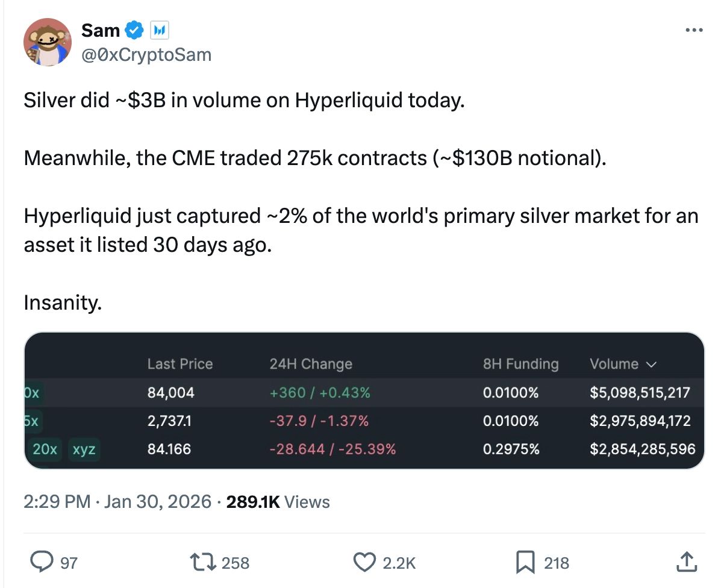Open the 2:29 PM Jan 30, 2026 timestamp
The width and height of the screenshot is (724, 588).
point(117,502)
